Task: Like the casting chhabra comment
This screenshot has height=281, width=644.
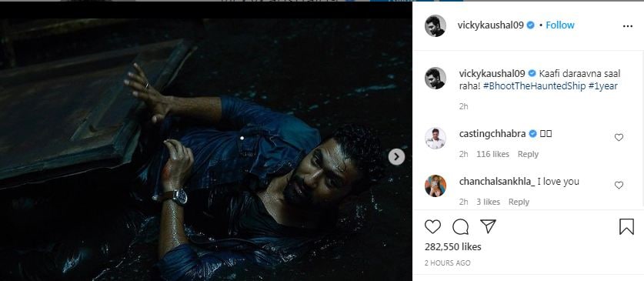Action: coord(619,138)
